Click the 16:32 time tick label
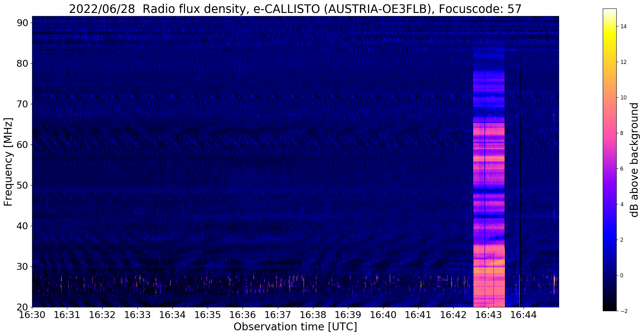Image resolution: width=644 pixels, height=336 pixels. pos(102,315)
